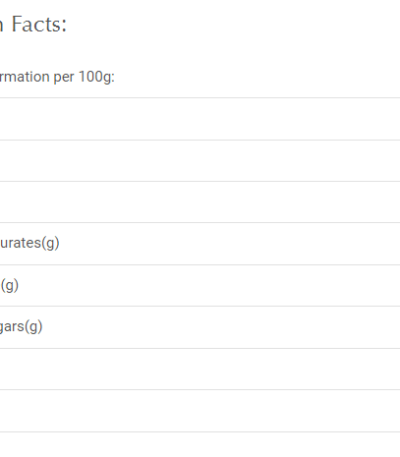
Task: Click the "rmation per 100g:" subtitle text
Action: click(57, 77)
